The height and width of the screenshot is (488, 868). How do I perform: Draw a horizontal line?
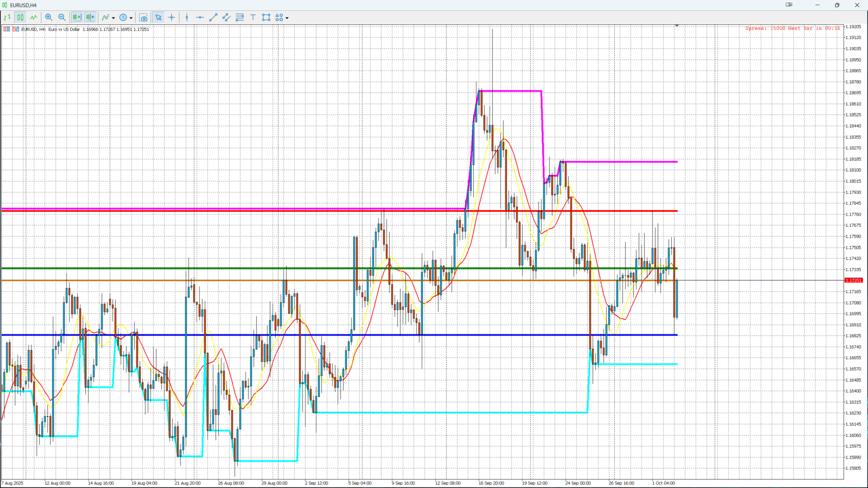click(200, 17)
